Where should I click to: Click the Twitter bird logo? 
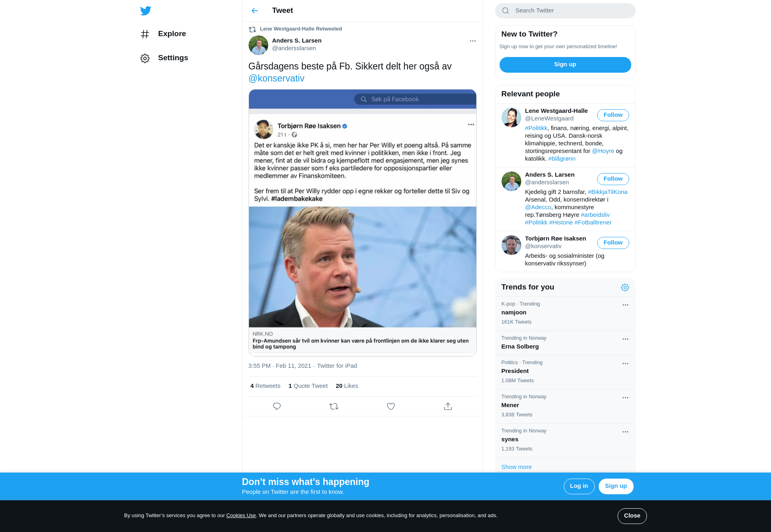pyautogui.click(x=145, y=11)
